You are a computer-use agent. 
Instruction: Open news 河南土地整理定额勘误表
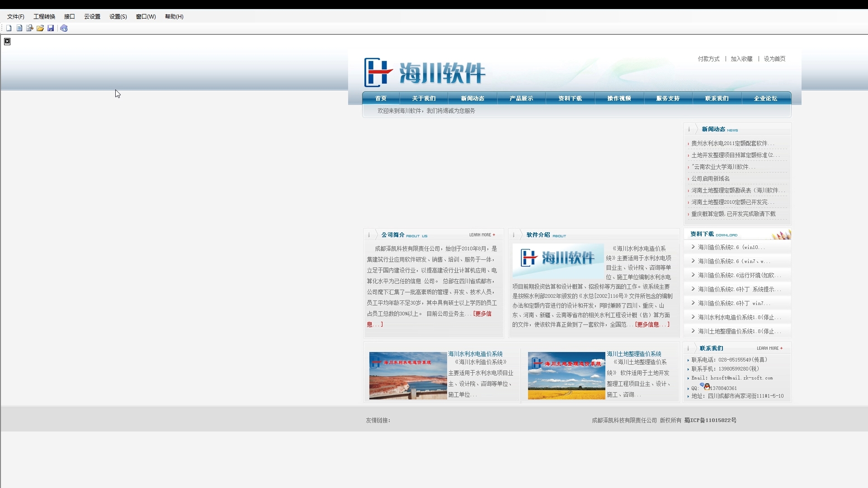738,190
